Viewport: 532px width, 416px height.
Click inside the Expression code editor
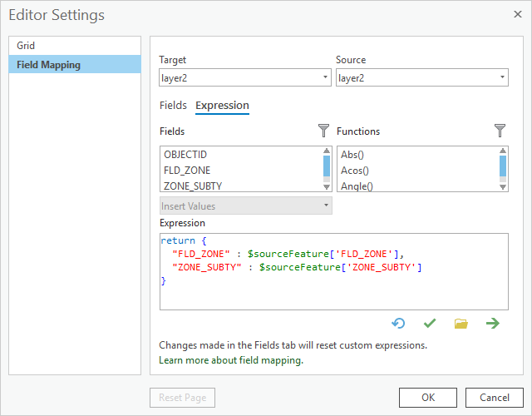334,271
